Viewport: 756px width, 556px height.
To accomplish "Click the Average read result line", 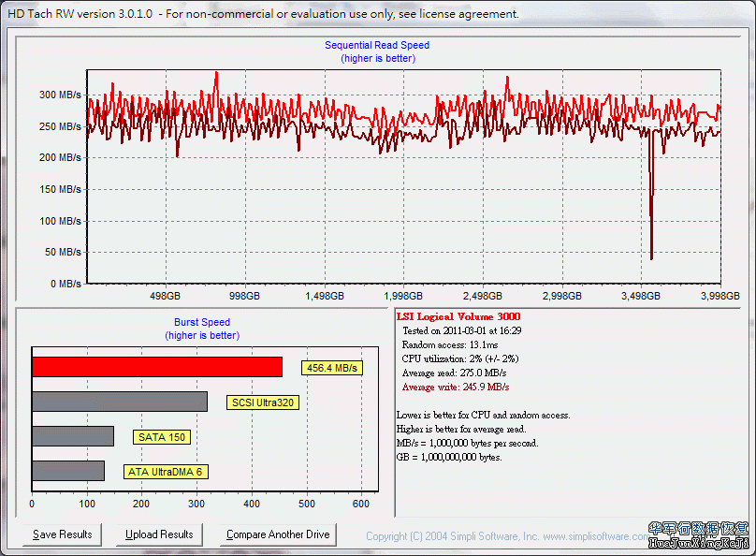I will 454,373.
